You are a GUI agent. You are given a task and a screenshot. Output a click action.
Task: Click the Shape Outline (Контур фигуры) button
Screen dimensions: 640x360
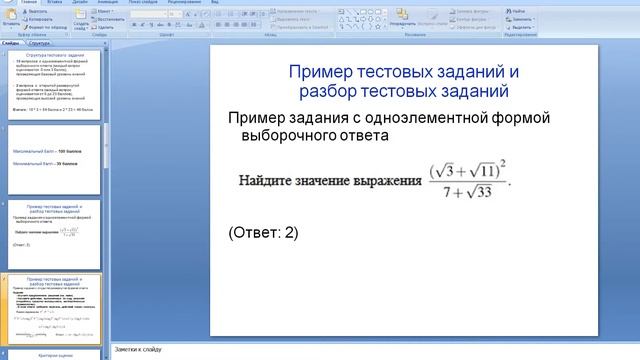point(469,19)
